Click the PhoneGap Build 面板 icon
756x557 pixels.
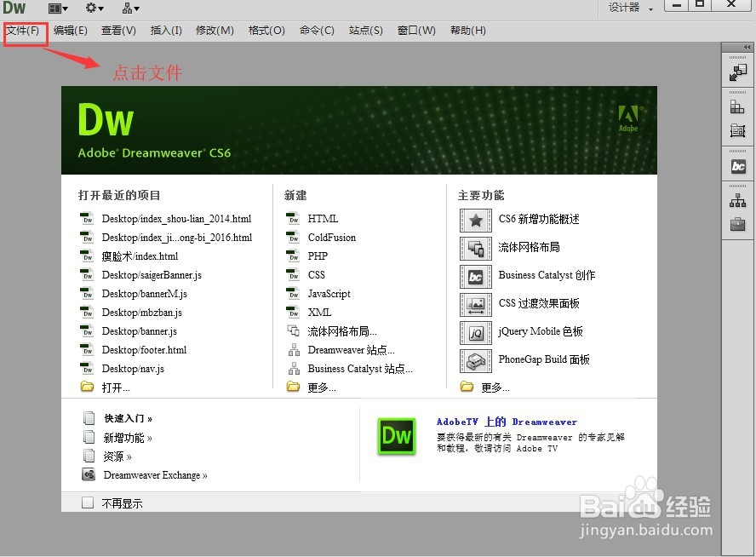[x=476, y=361]
